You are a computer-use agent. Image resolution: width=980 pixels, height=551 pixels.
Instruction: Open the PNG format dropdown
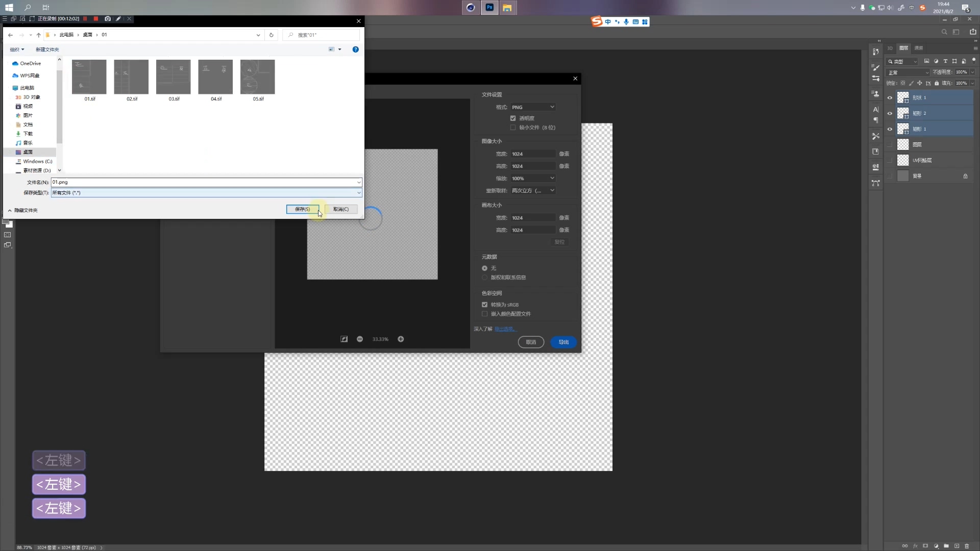click(x=532, y=107)
